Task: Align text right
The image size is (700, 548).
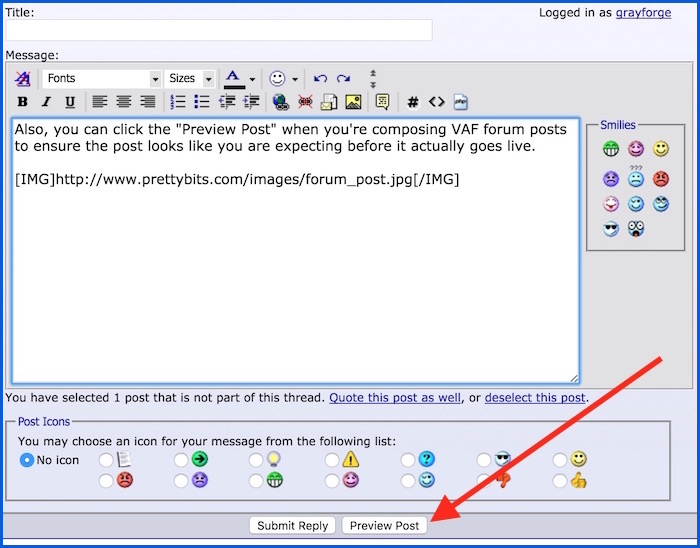Action: pyautogui.click(x=148, y=102)
